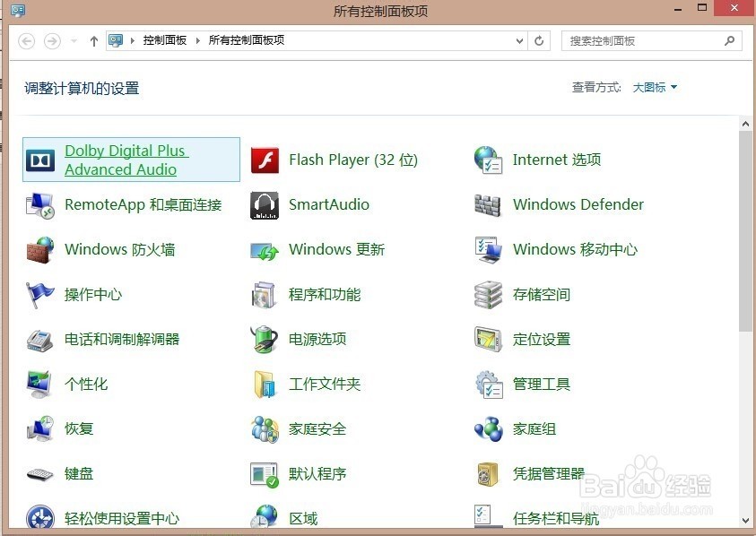Viewport: 756px width, 536px height.
Task: Open the Windows 更新 link
Action: 336,250
